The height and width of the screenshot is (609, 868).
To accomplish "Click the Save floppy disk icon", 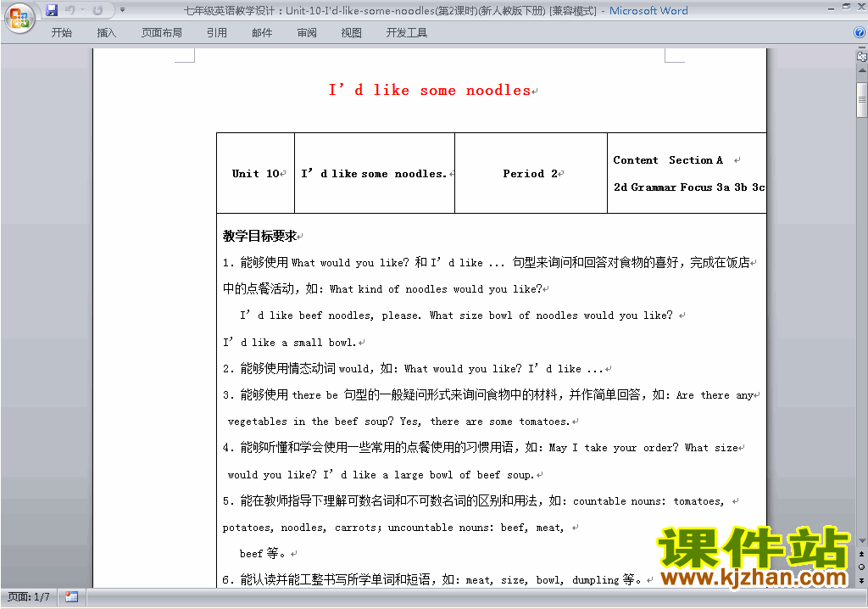I will coord(52,10).
